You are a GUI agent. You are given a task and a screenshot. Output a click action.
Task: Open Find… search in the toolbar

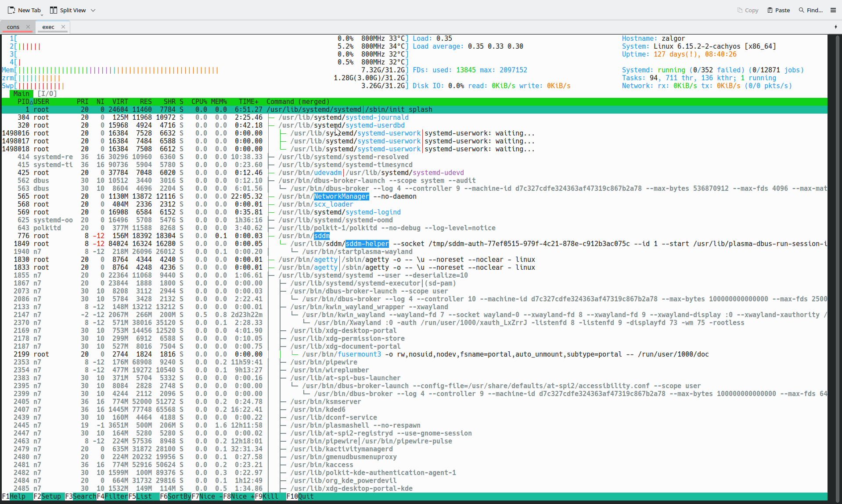[x=811, y=10]
